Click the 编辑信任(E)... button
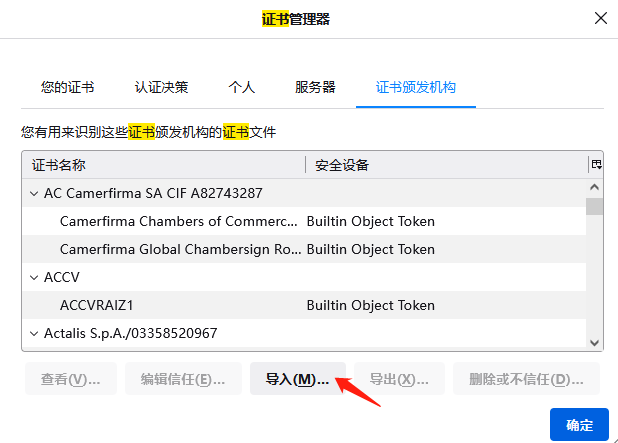 point(183,379)
